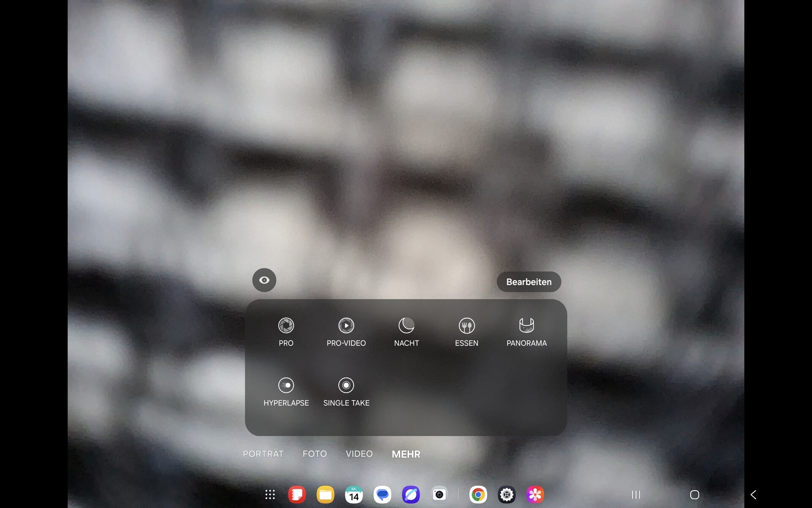Start PANORAMA capture mode
Viewport: 812px width, 508px height.
point(527,332)
